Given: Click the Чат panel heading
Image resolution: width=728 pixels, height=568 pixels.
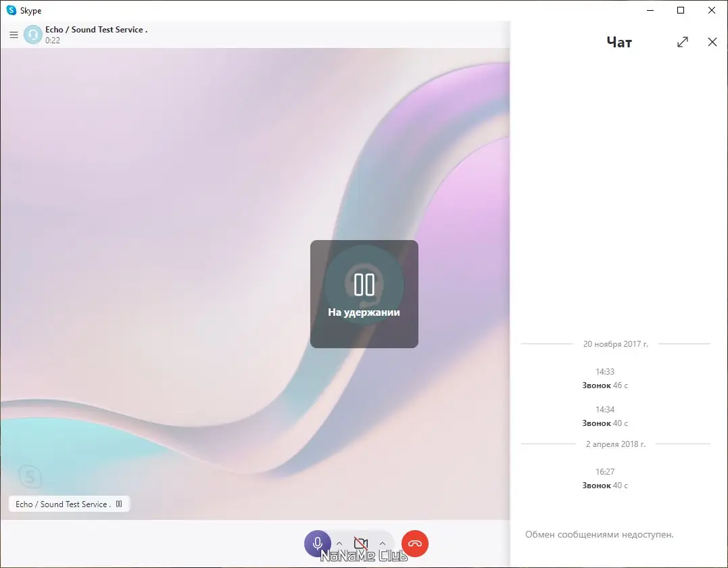Looking at the screenshot, I should tap(619, 43).
